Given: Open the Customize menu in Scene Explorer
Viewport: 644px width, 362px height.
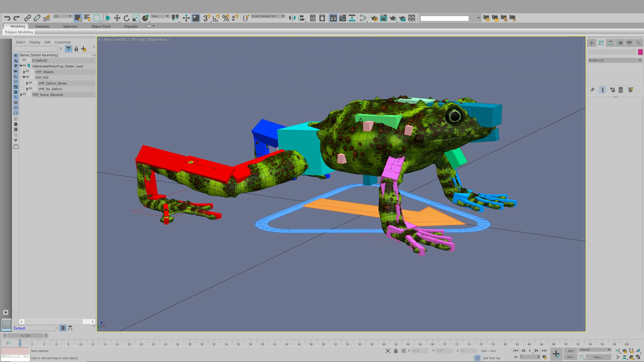Looking at the screenshot, I should (x=63, y=42).
